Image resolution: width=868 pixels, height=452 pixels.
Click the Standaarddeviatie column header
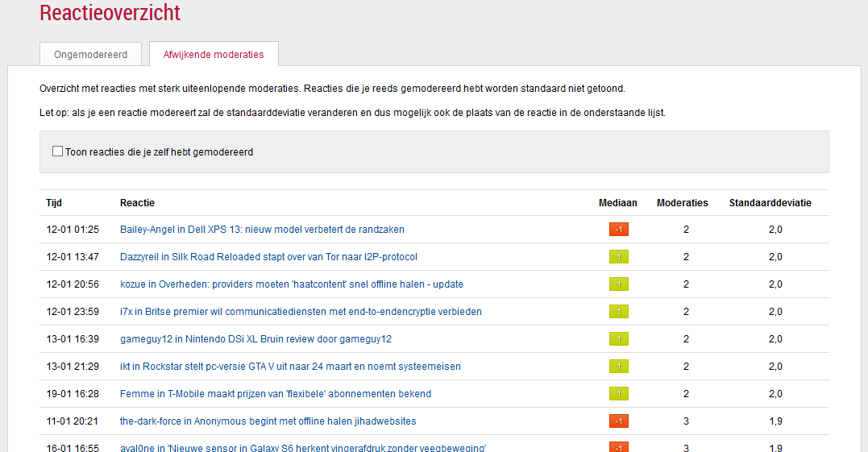click(x=770, y=203)
